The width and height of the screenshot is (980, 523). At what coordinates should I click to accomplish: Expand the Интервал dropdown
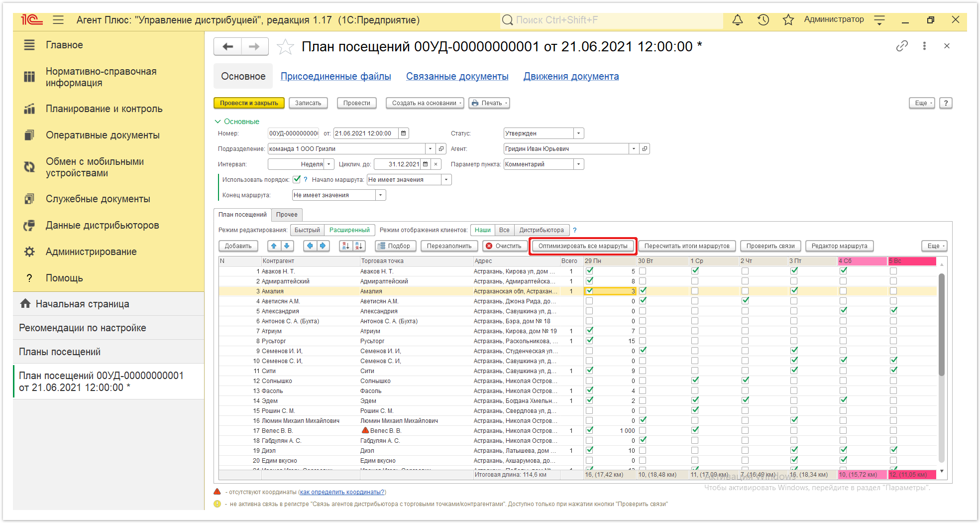(x=328, y=164)
